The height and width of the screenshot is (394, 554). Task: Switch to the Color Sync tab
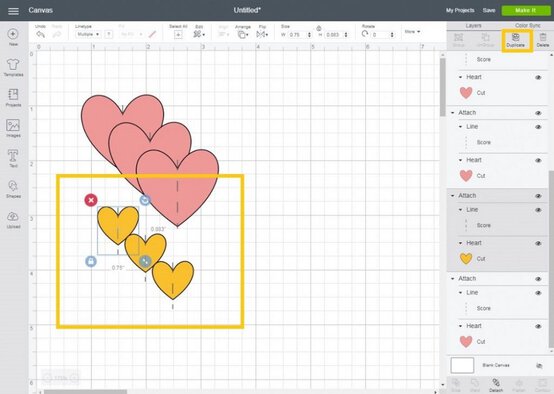pyautogui.click(x=528, y=25)
